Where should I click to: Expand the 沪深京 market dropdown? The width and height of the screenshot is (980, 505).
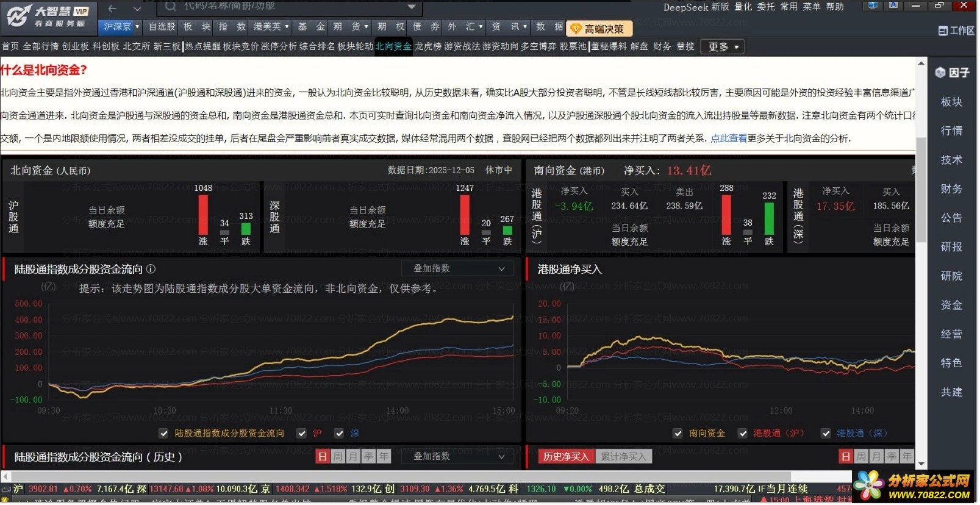point(121,27)
